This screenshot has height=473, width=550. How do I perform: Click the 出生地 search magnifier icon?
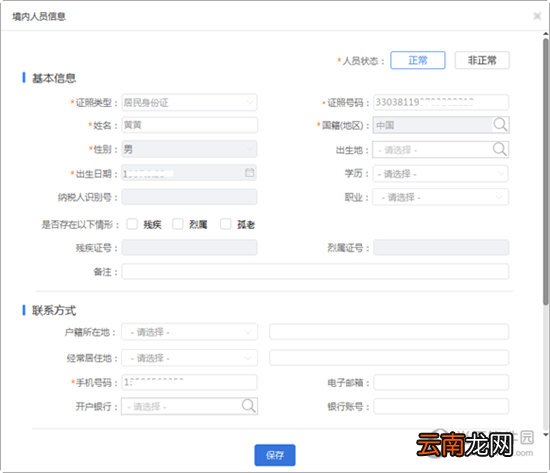[x=499, y=149]
